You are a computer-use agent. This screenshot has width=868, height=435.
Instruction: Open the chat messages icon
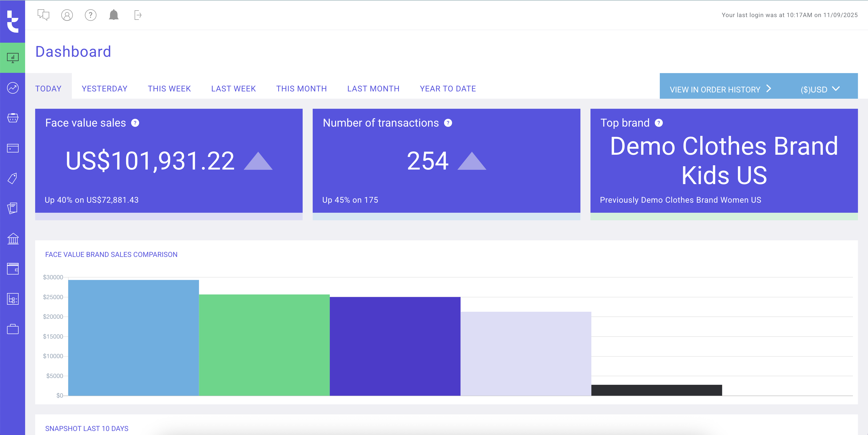point(43,15)
